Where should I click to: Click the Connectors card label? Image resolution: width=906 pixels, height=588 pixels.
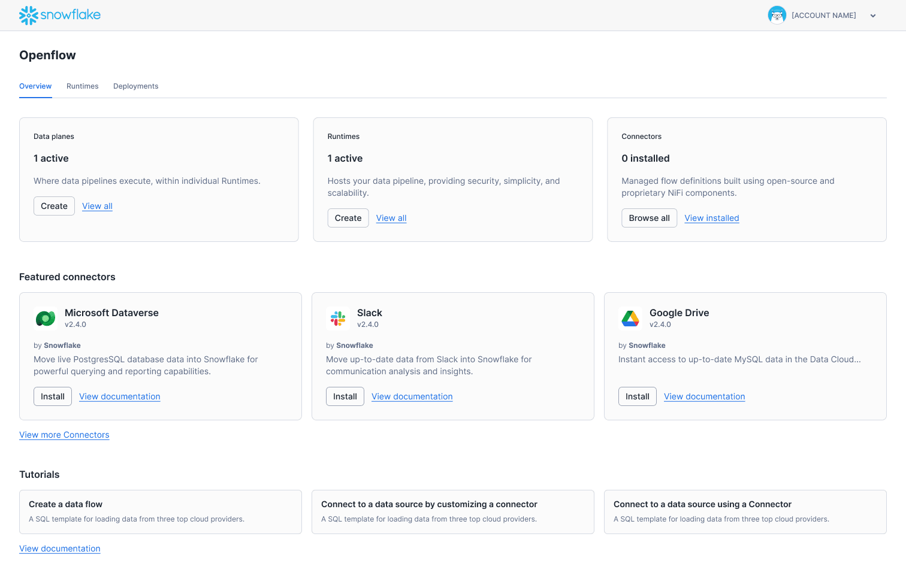pos(641,137)
